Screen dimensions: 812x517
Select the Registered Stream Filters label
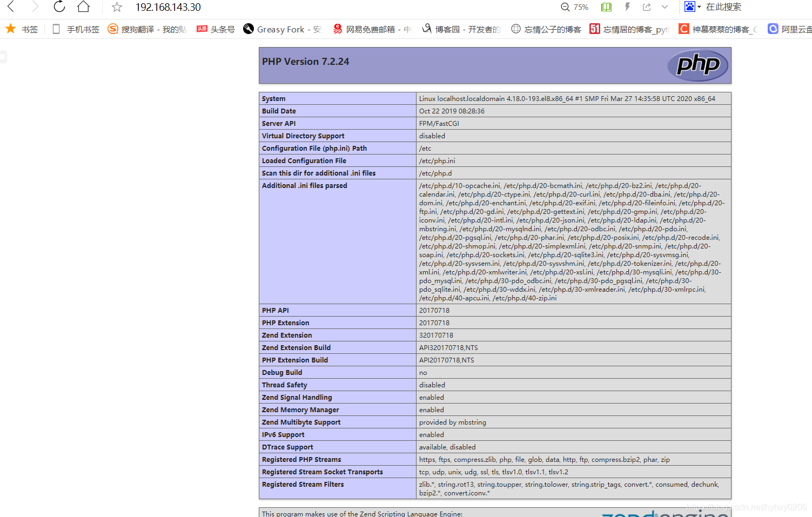click(x=303, y=485)
